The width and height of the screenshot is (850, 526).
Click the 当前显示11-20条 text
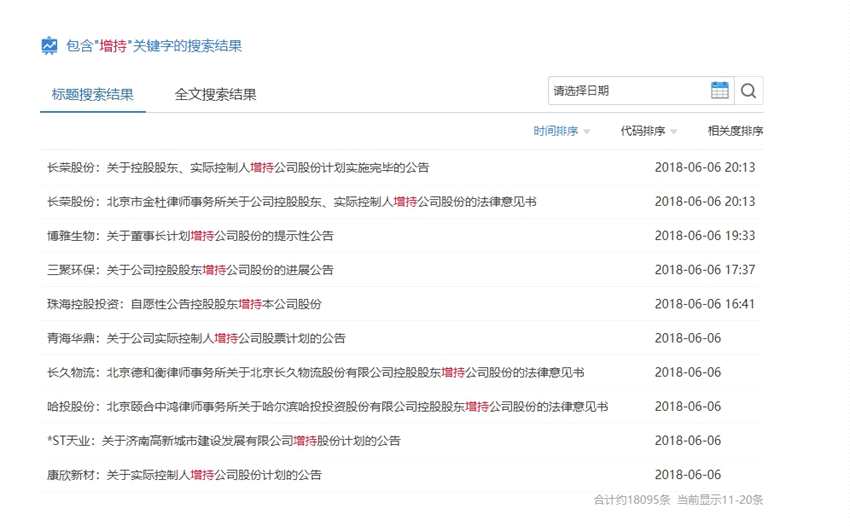pyautogui.click(x=720, y=500)
